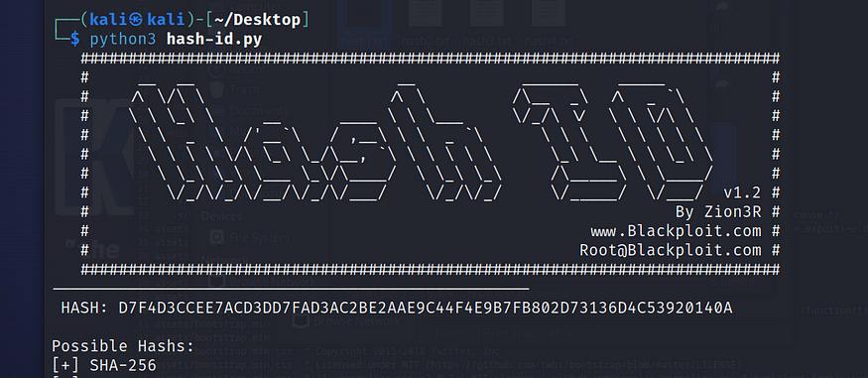The height and width of the screenshot is (378, 868).
Task: Click the www.Blackploit.com text in banner
Action: (x=676, y=231)
